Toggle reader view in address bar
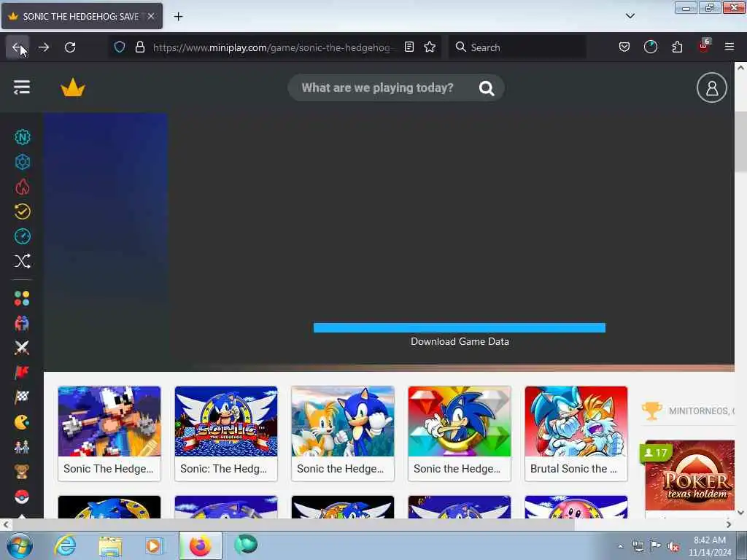 [x=409, y=47]
